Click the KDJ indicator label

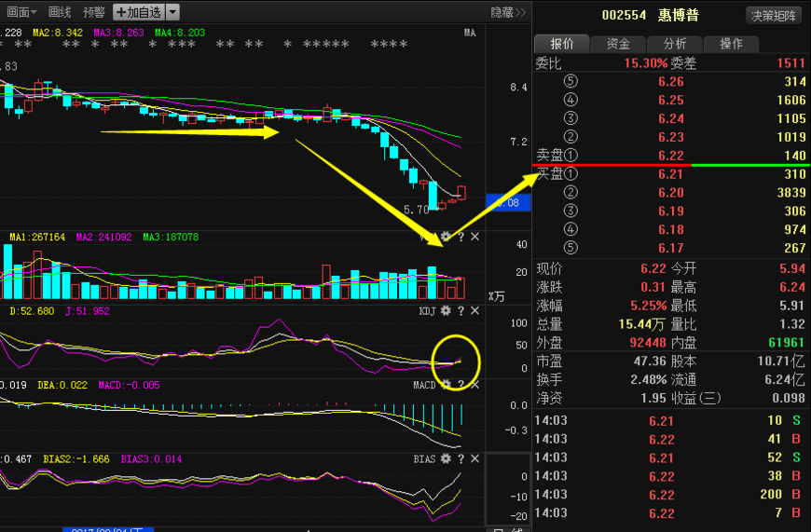tap(427, 310)
